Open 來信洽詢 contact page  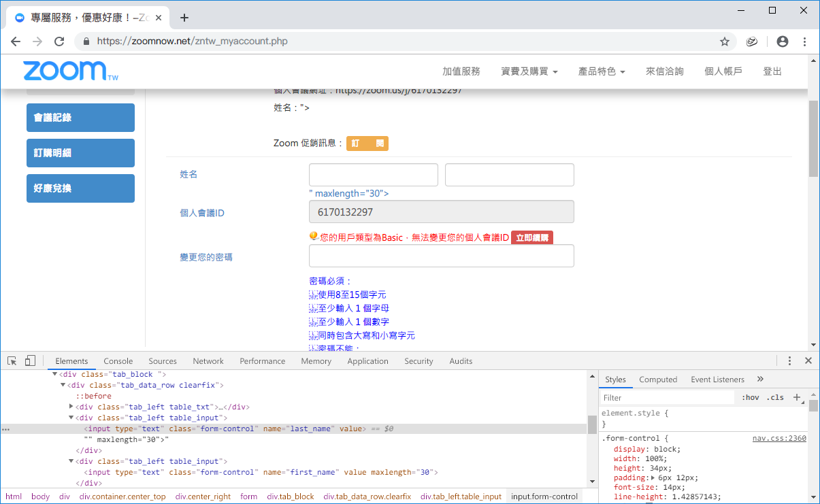(x=665, y=71)
